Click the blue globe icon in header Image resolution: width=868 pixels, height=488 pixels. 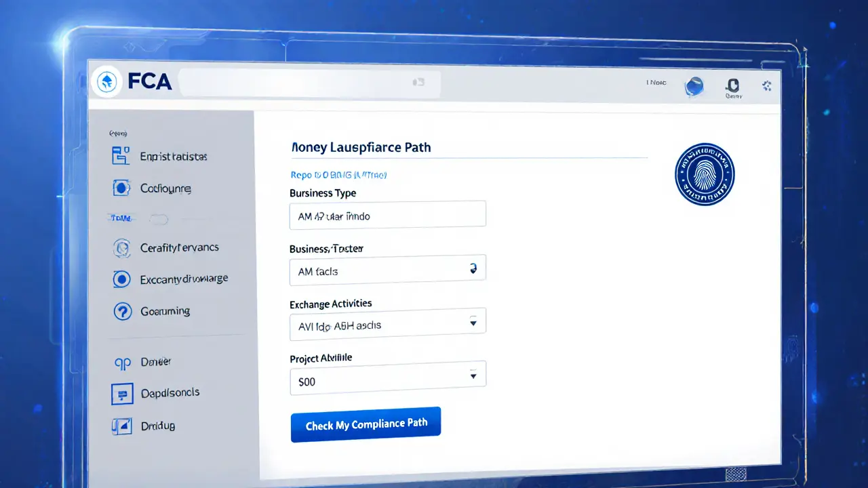pos(694,85)
